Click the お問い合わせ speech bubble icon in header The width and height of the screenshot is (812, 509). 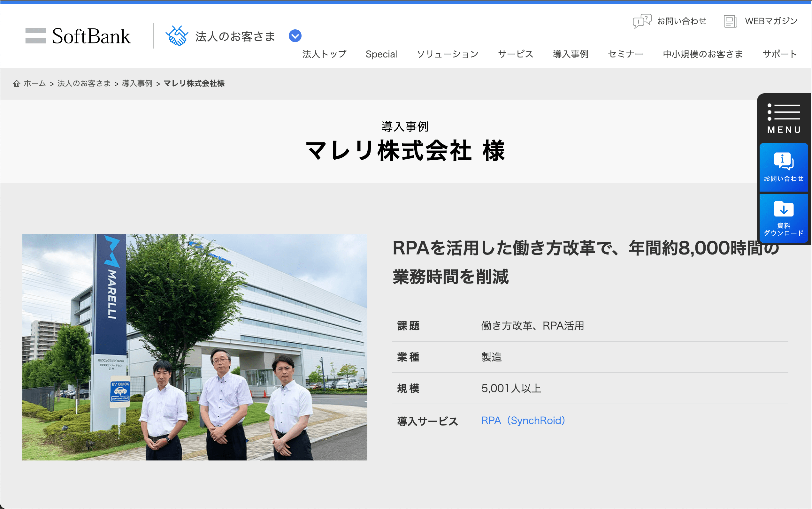coord(642,21)
